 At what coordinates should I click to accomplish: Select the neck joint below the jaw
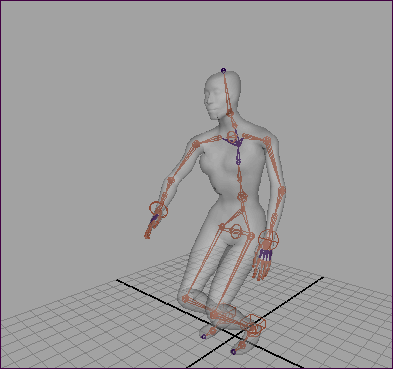230,113
